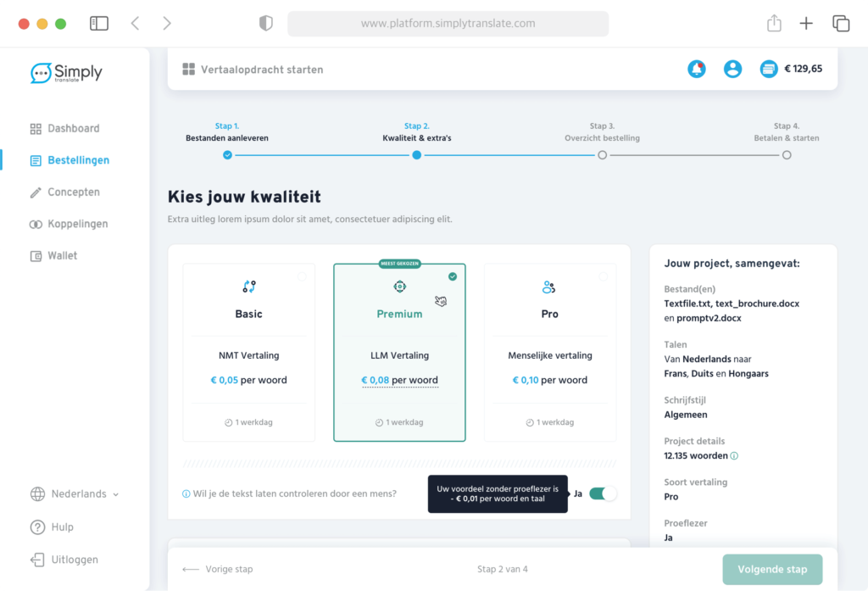This screenshot has width=868, height=591.
Task: Click the notification bell icon
Action: [x=697, y=70]
